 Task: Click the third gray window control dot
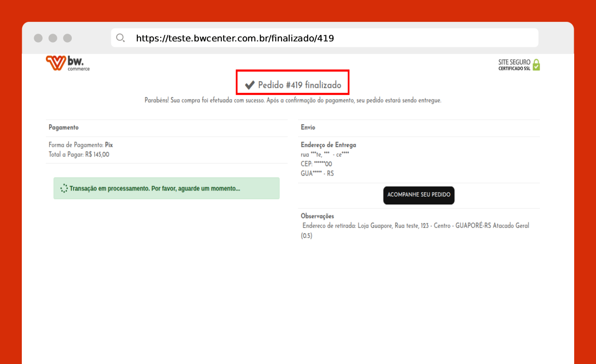tap(67, 38)
